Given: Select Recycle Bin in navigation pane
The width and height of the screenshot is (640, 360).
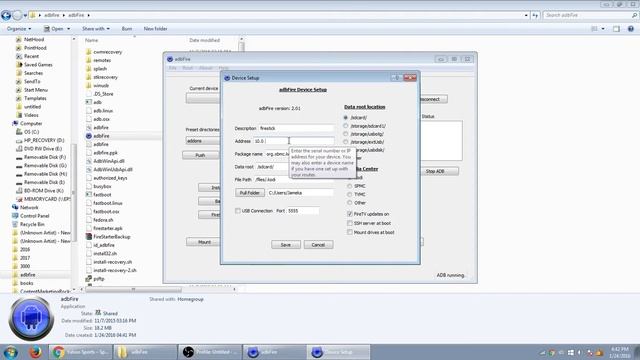Looking at the screenshot, I should tap(32, 224).
